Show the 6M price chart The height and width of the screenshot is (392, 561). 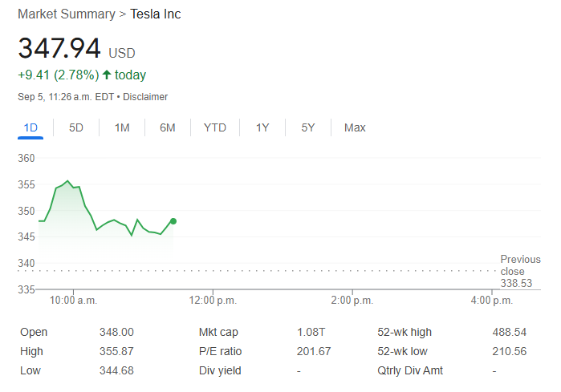coord(168,127)
